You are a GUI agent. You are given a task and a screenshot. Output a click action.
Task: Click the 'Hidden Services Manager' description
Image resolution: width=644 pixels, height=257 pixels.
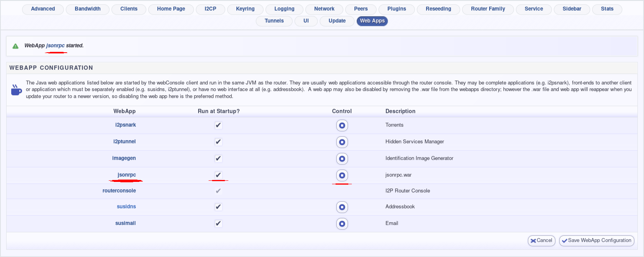click(414, 142)
